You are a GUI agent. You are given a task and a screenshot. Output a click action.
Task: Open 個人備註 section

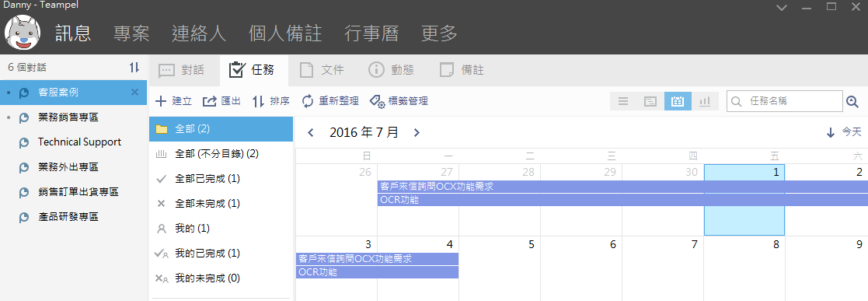tap(285, 33)
